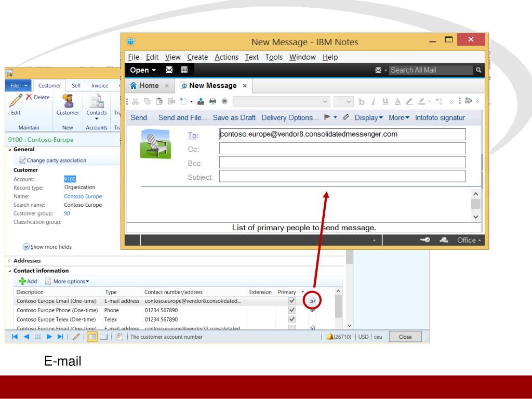
Task: Click the Edit pencil in Customer ribbon
Action: (16, 101)
